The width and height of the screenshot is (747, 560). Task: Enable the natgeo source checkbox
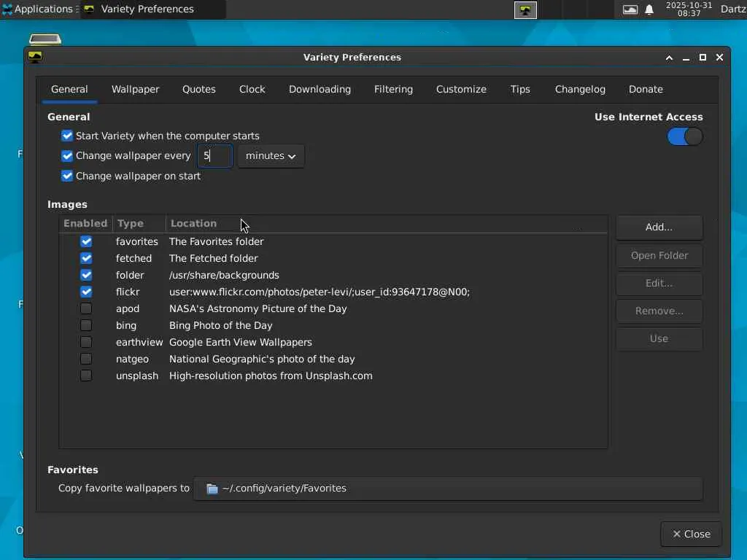point(86,359)
